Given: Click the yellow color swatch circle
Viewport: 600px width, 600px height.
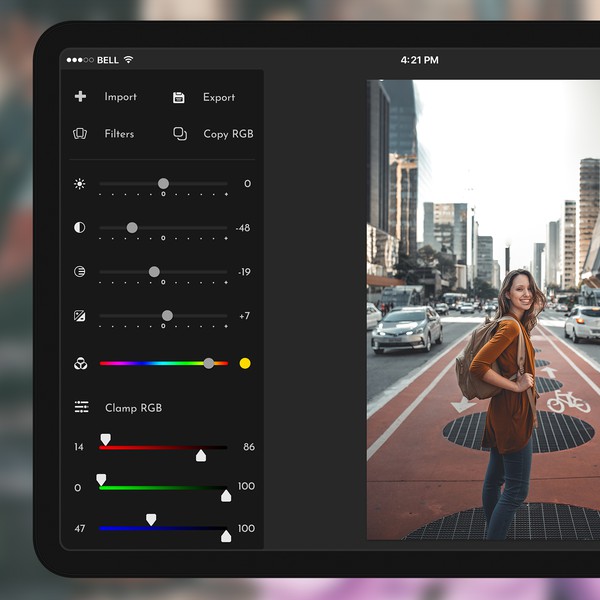Looking at the screenshot, I should pyautogui.click(x=245, y=364).
